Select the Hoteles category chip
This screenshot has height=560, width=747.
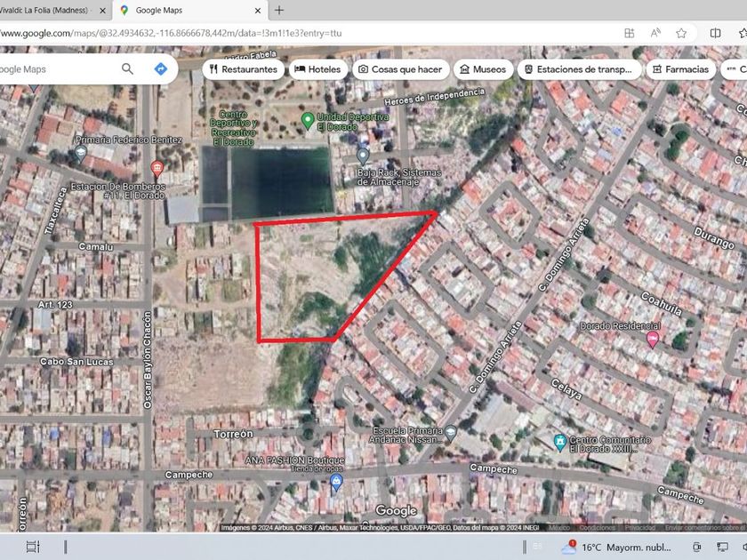pos(317,69)
